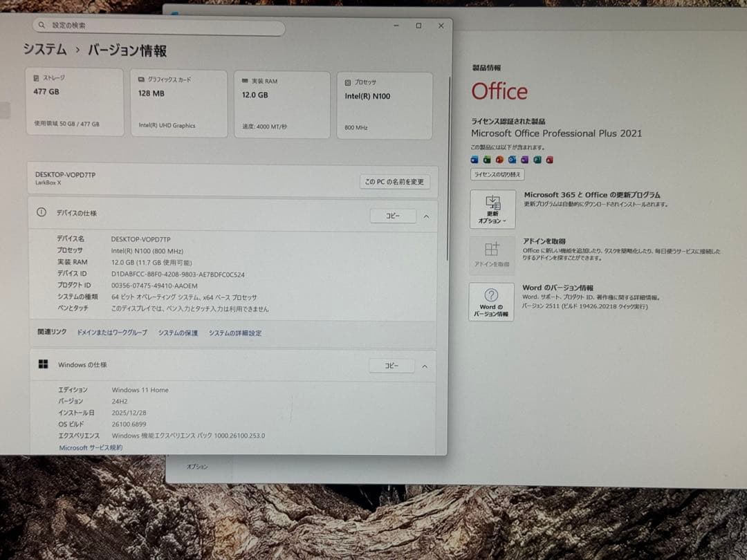Collapse the デバイスの仕様 section
Screen dimensions: 747x560
(425, 216)
